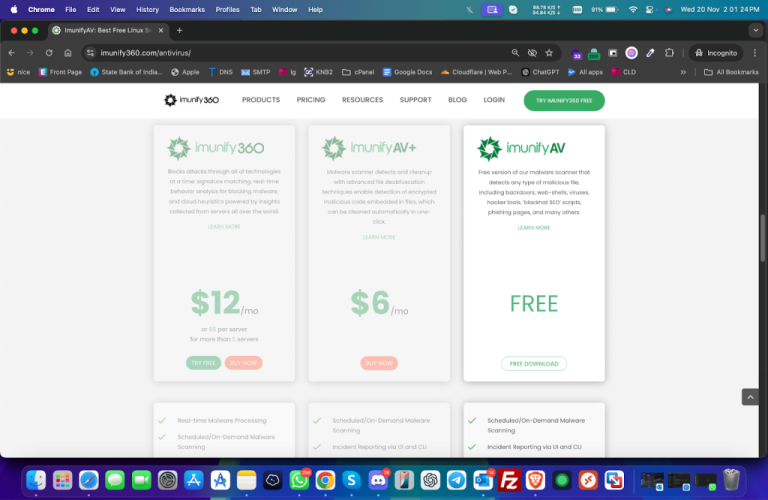Open Discord from the dock
The width and height of the screenshot is (768, 500).
377,480
